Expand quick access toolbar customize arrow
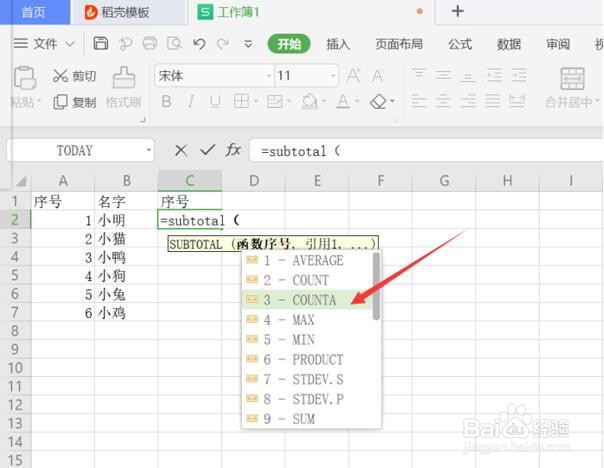Image resolution: width=604 pixels, height=468 pixels. point(248,44)
